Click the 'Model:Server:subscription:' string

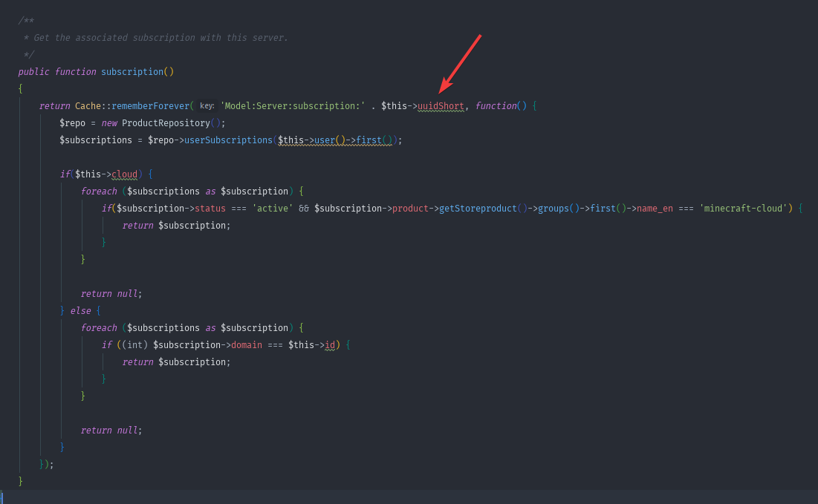(293, 106)
